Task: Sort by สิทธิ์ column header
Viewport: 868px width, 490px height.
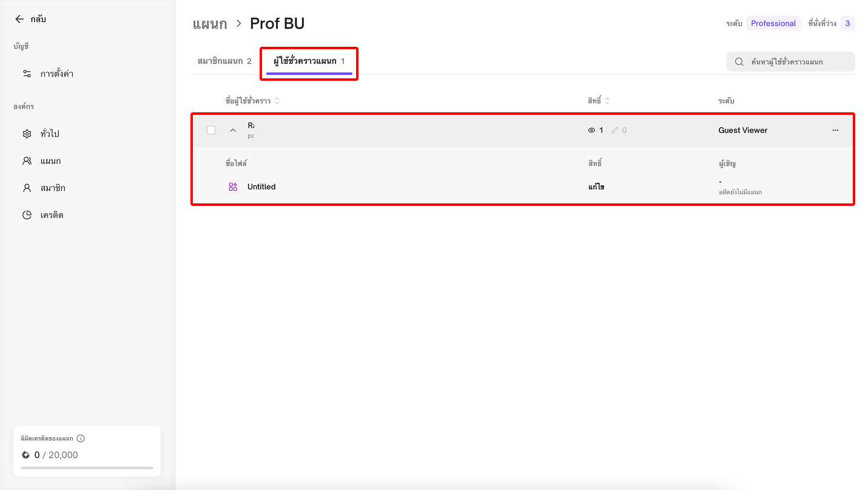Action: (x=607, y=101)
